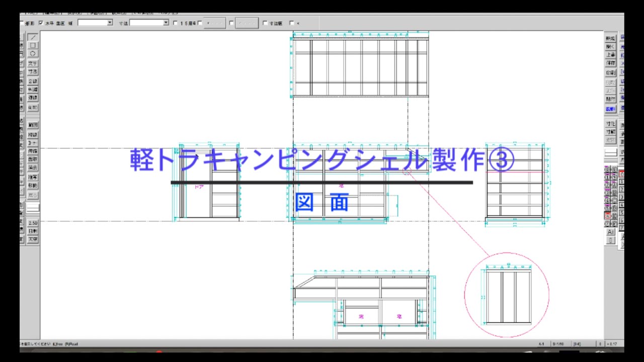Activate the 消去 erase tool
644x362 pixels.
(33, 167)
